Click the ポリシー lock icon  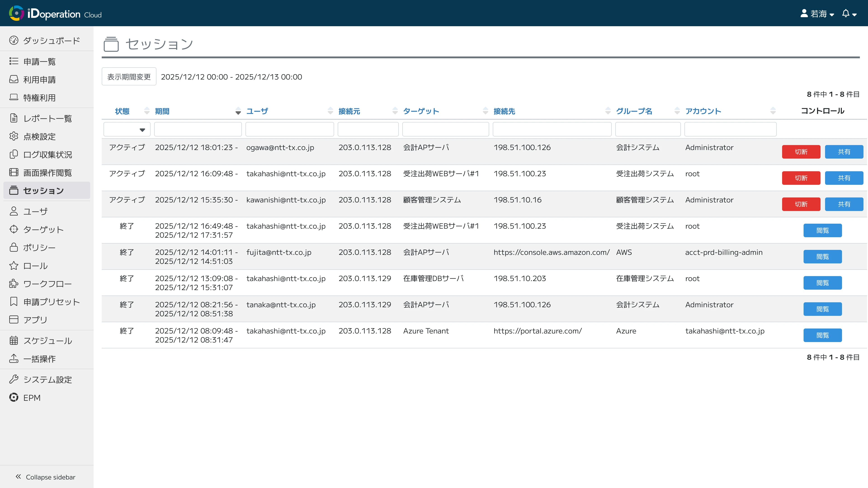click(14, 247)
